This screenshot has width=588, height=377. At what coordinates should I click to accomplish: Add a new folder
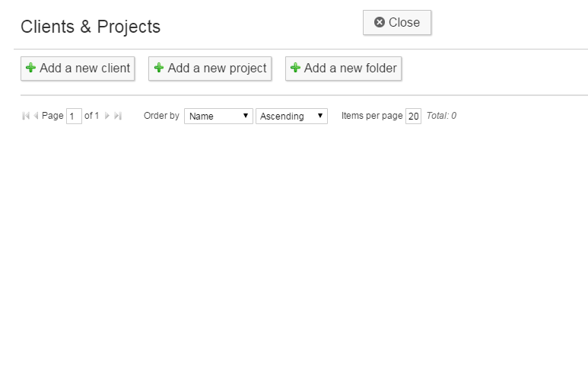click(x=344, y=69)
